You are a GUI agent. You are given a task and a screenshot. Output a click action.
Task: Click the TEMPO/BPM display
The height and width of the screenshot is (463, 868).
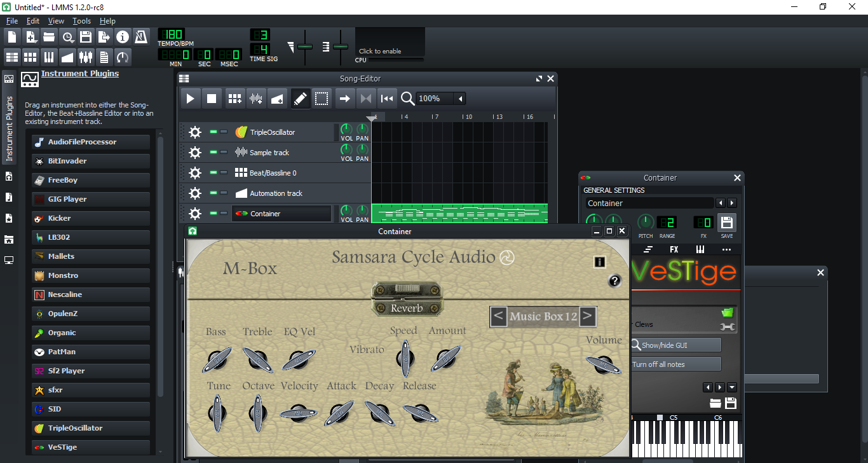tap(171, 34)
